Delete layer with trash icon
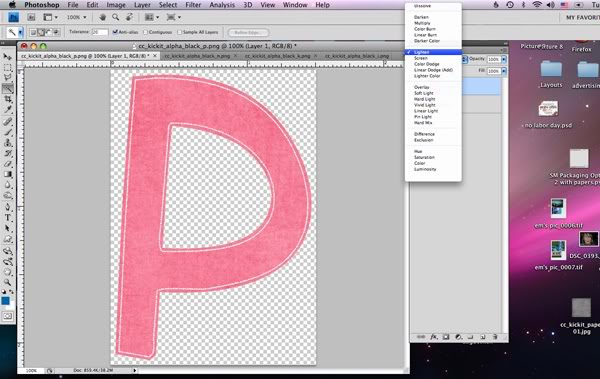This screenshot has height=379, width=600. click(495, 337)
